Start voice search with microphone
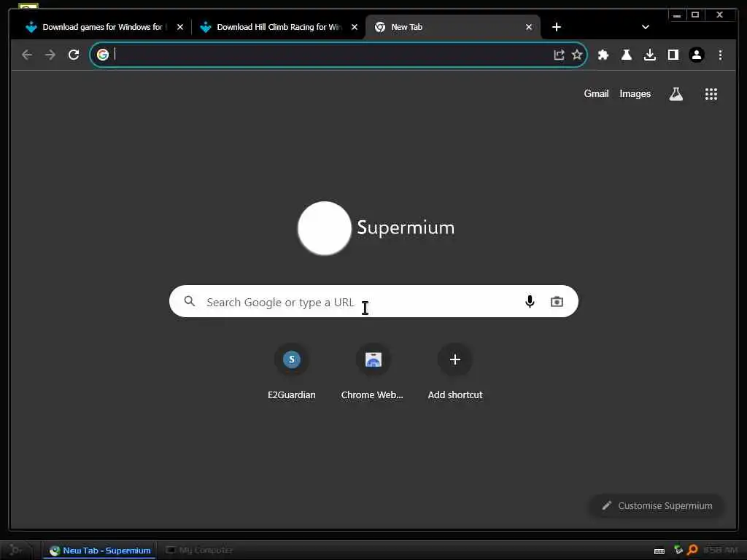 tap(530, 301)
